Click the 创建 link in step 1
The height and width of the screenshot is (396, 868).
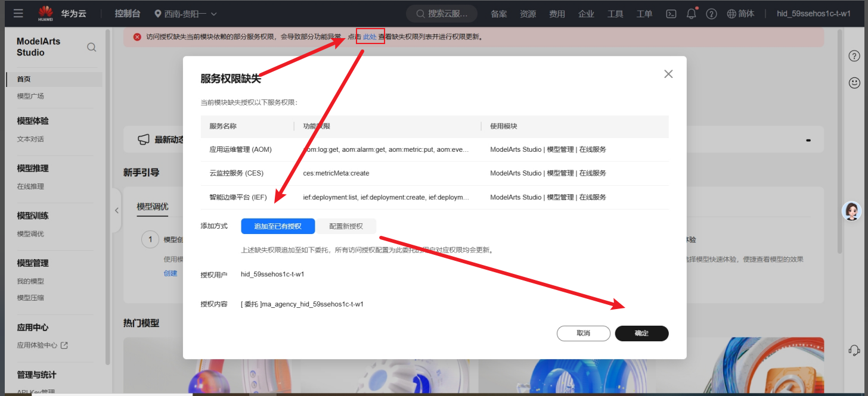[x=170, y=273]
